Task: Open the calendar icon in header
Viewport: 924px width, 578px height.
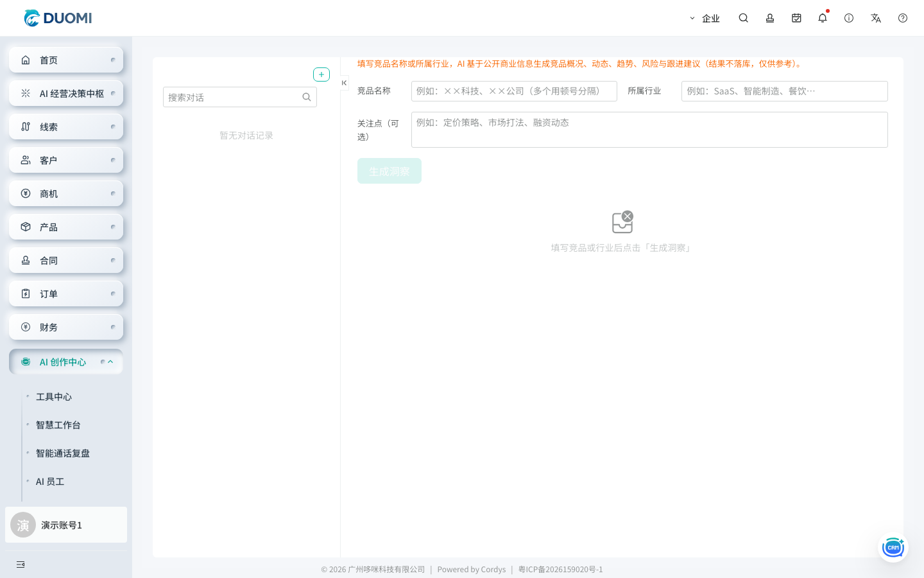Action: click(x=796, y=18)
